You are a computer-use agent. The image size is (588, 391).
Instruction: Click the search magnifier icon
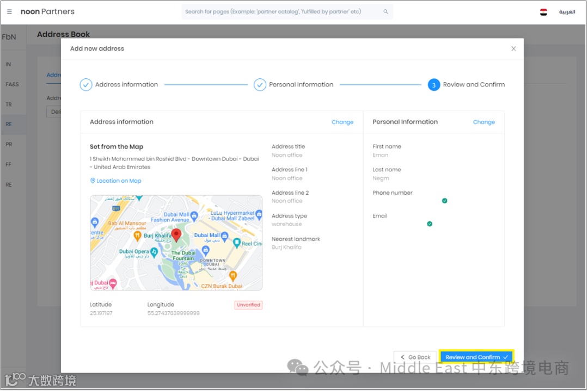(x=385, y=11)
